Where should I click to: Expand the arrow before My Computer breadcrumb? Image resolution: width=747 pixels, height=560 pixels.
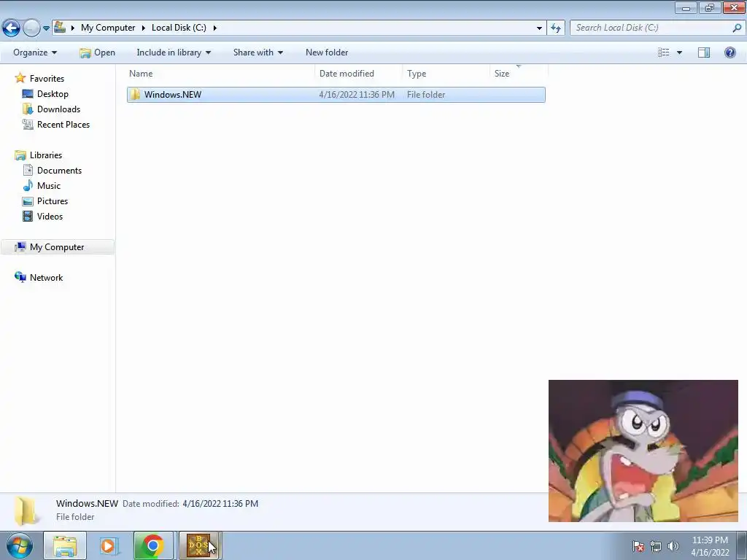(73, 28)
